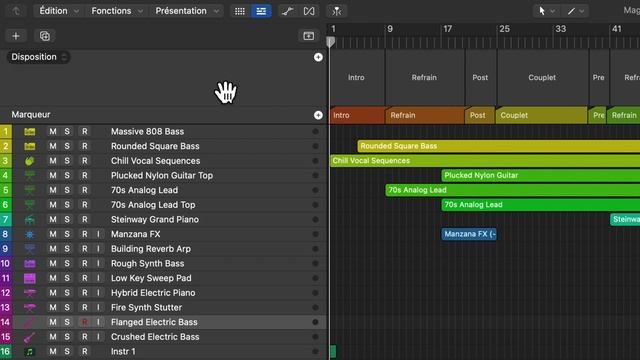This screenshot has width=640, height=360.
Task: Toggle the global tracks button in the track header
Action: 309,36
